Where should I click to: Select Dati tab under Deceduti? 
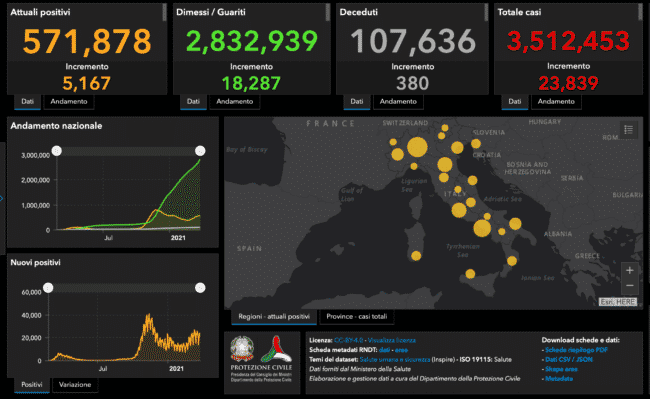click(x=357, y=102)
